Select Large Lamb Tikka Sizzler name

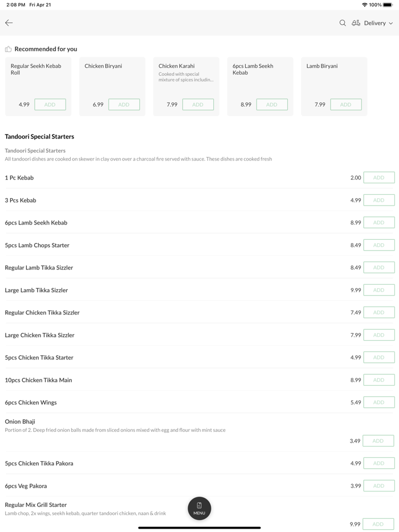coord(36,290)
